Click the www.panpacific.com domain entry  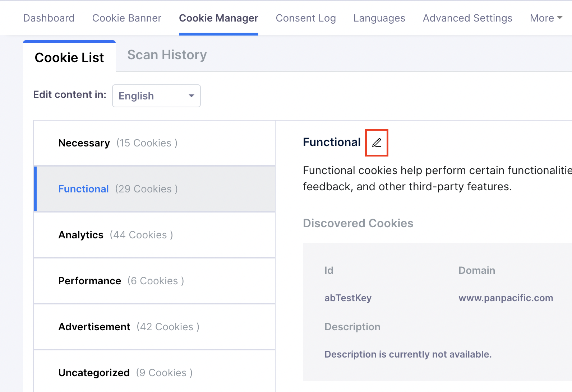[x=506, y=298]
